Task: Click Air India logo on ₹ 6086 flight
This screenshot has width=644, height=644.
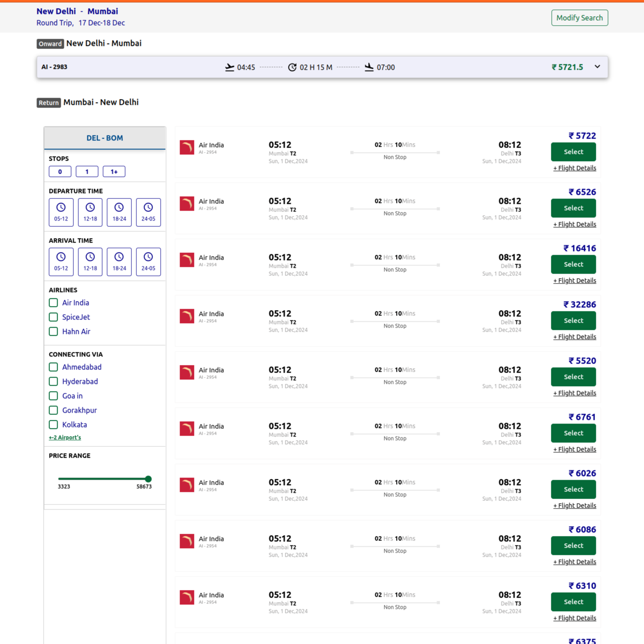Action: pyautogui.click(x=187, y=541)
